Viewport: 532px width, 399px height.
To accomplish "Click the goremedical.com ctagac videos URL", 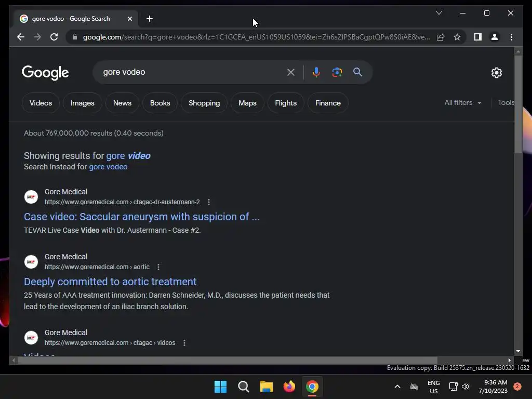I will [x=110, y=343].
